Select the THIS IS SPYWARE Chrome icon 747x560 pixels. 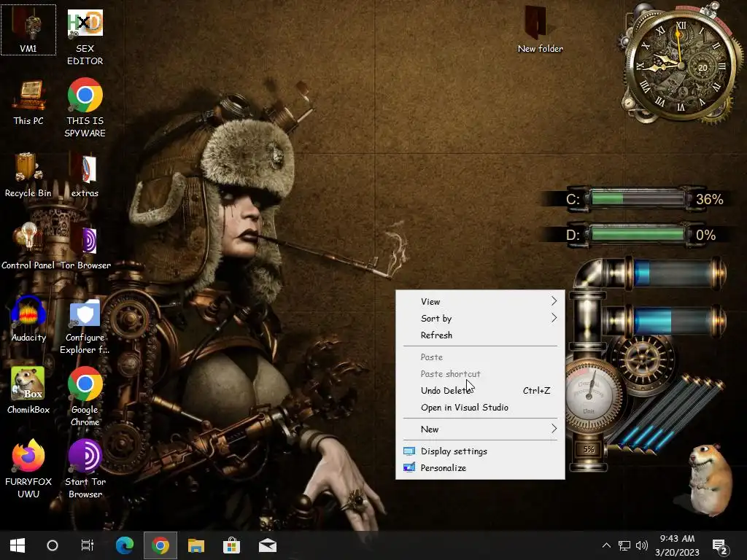tap(85, 108)
